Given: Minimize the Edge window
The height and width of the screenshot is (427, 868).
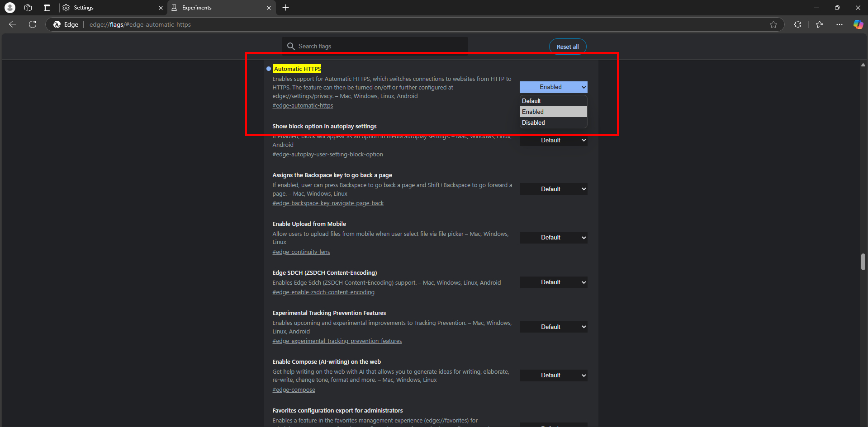Looking at the screenshot, I should pyautogui.click(x=816, y=8).
